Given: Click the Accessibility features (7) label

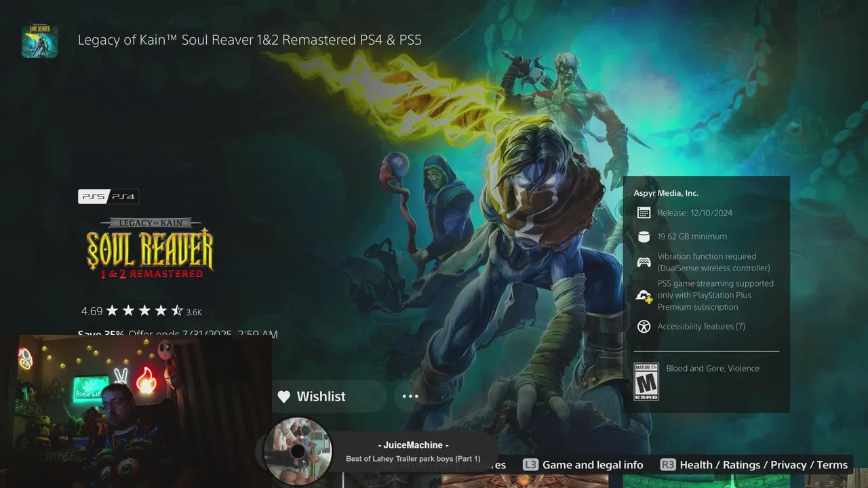Looking at the screenshot, I should tap(701, 327).
